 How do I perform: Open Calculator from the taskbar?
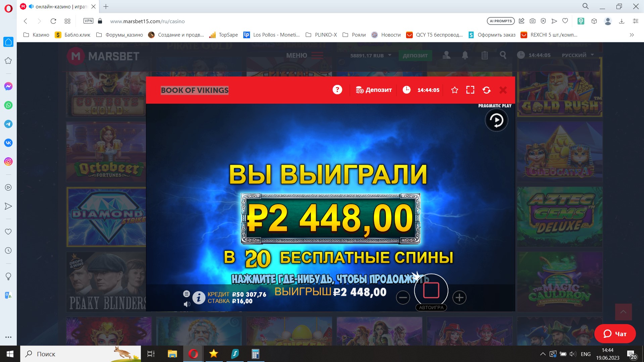255,354
